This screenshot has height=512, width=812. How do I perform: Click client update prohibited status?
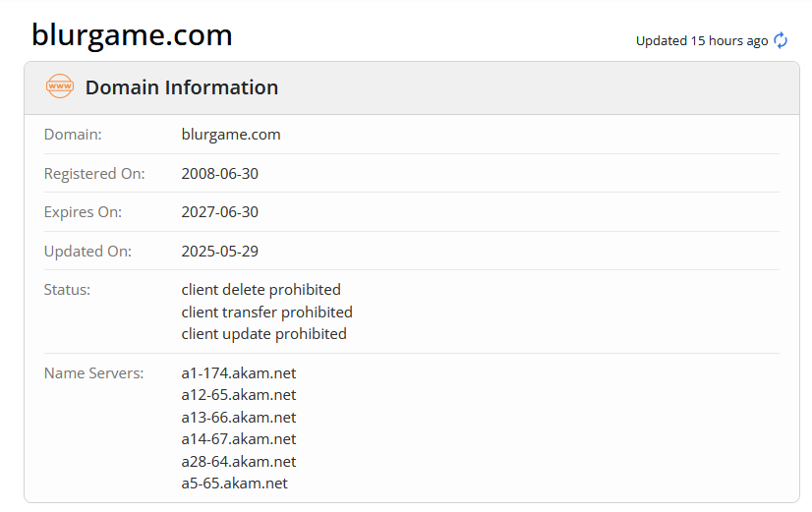[264, 334]
